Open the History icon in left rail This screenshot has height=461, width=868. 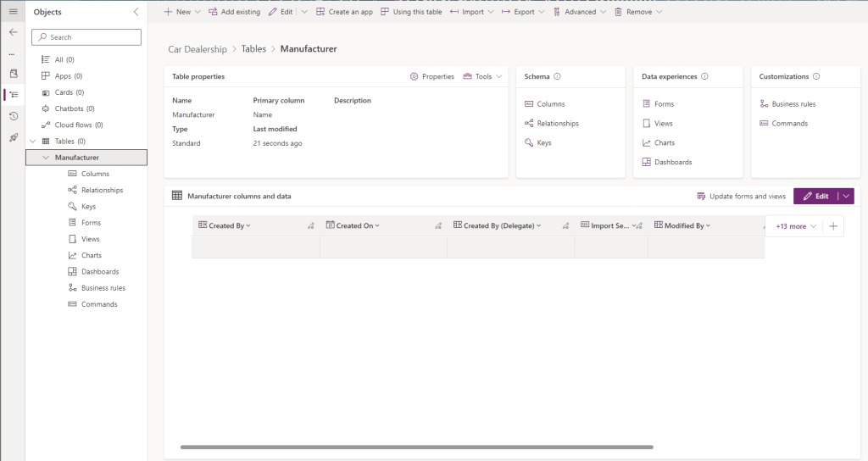[x=13, y=116]
